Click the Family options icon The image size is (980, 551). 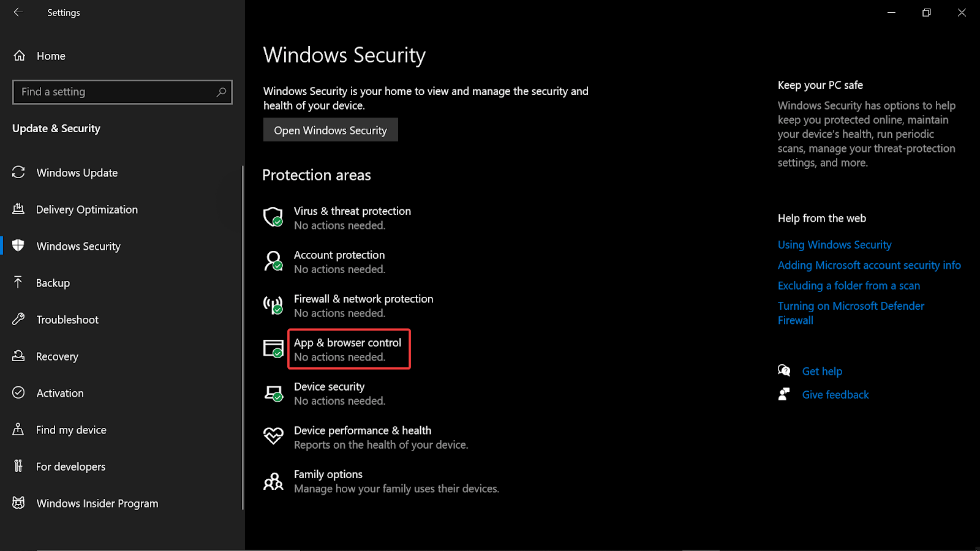pos(274,481)
